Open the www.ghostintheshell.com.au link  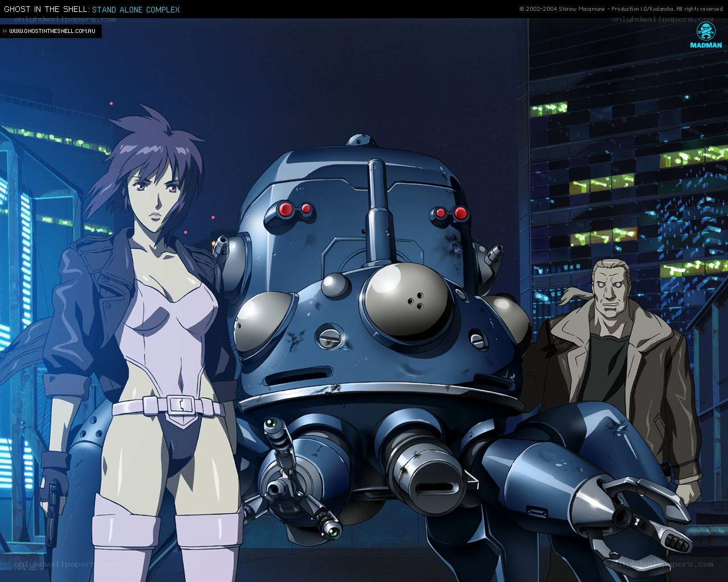pos(52,31)
